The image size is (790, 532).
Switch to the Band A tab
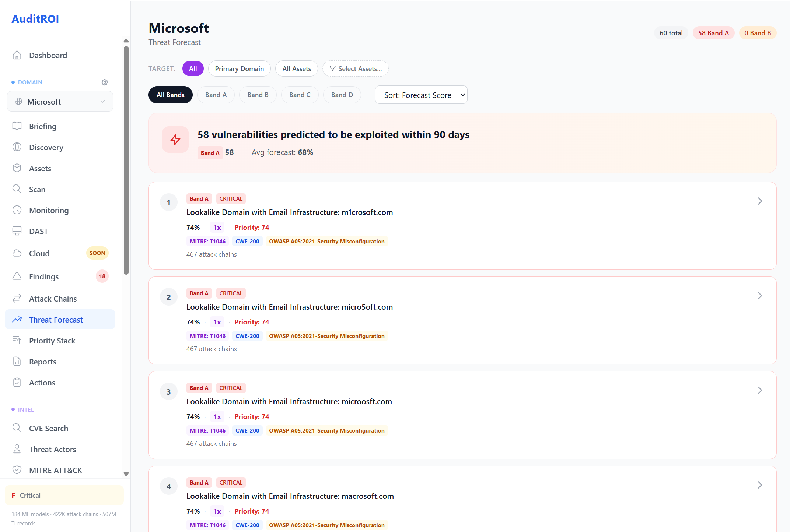click(x=216, y=95)
